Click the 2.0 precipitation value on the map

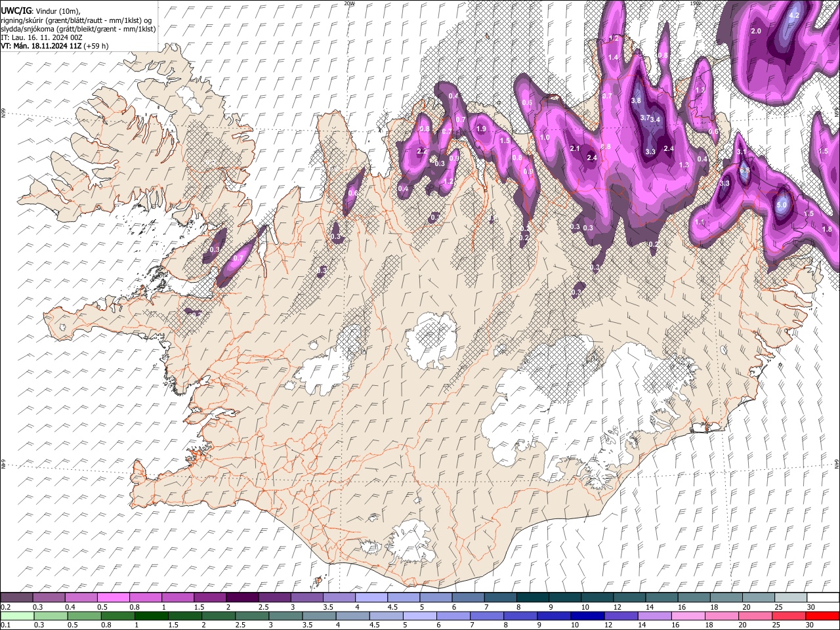[x=755, y=31]
